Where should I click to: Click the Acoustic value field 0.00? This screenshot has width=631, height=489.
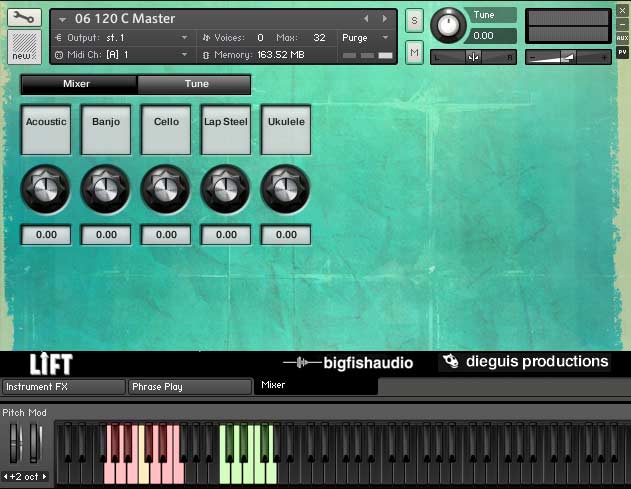click(x=46, y=235)
